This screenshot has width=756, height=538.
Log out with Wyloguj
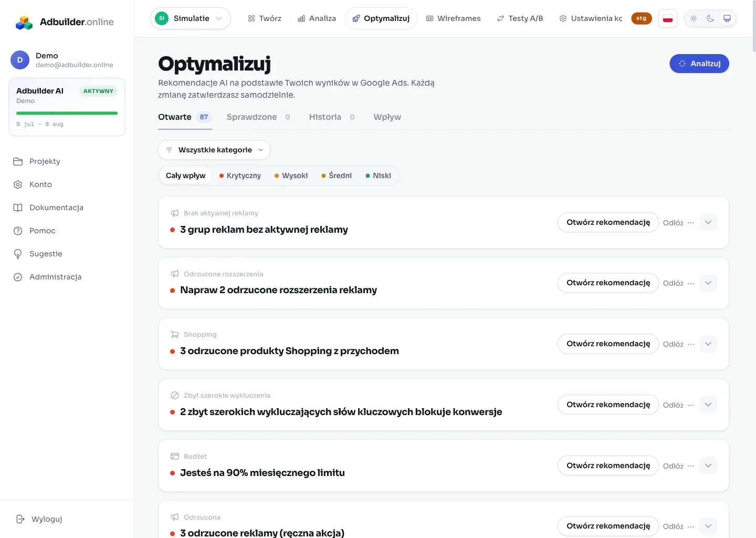pyautogui.click(x=39, y=519)
